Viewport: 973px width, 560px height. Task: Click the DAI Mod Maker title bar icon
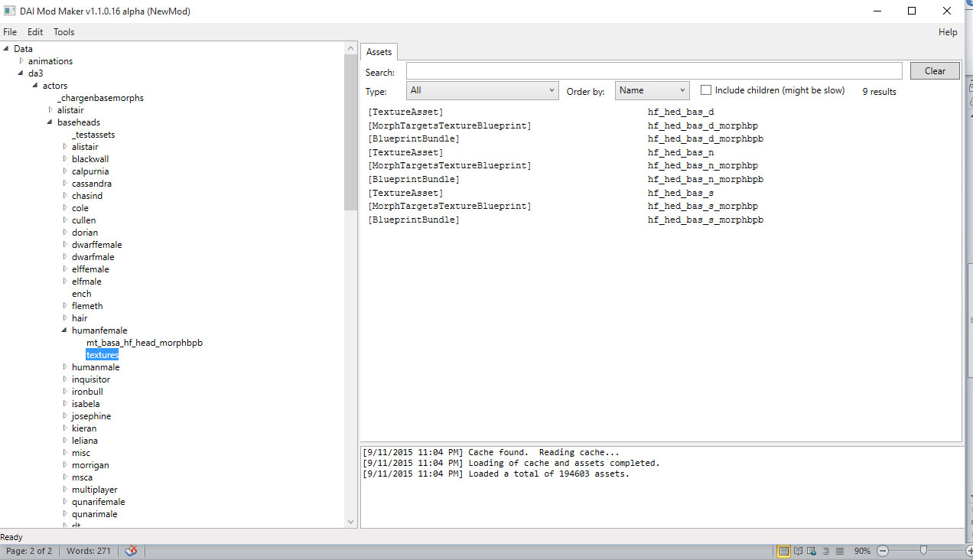[x=10, y=11]
